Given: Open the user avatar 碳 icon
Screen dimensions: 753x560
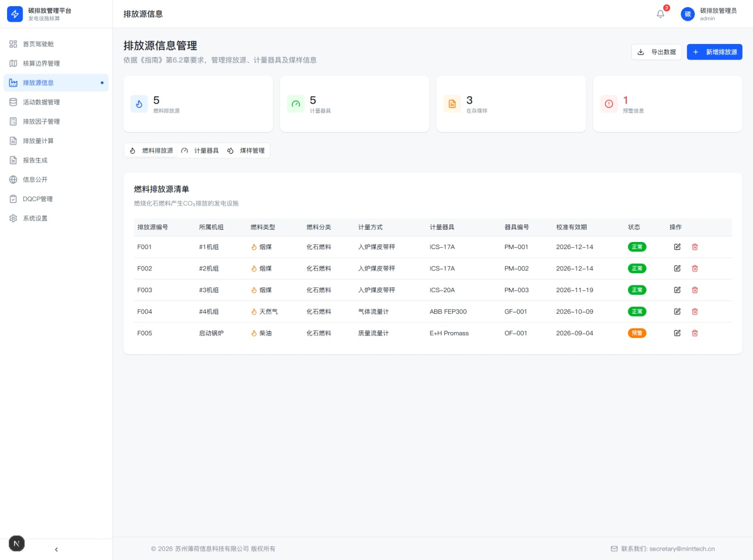Looking at the screenshot, I should coord(687,14).
